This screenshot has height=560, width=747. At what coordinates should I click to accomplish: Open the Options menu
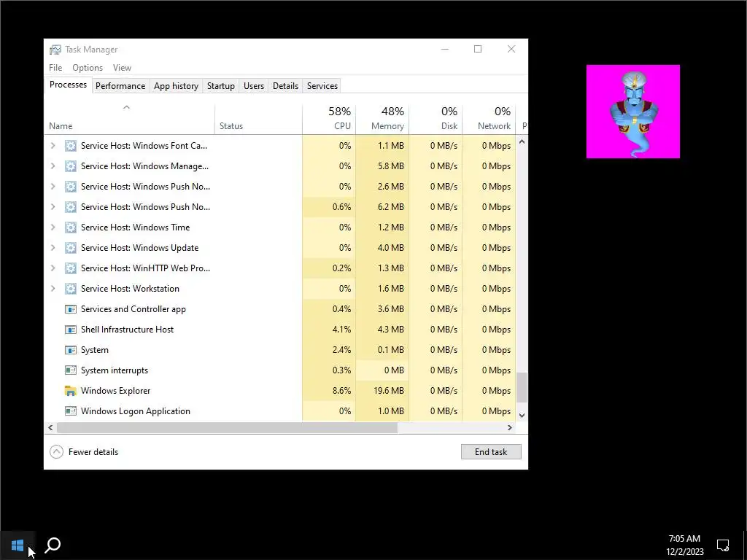pyautogui.click(x=88, y=68)
